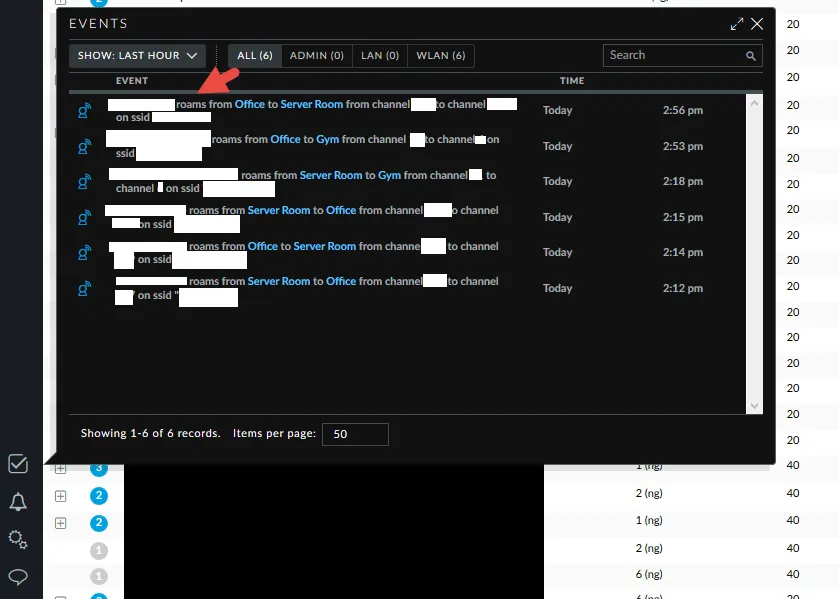The width and height of the screenshot is (839, 599).
Task: Expand the row with blue badge 3
Action: pyautogui.click(x=60, y=468)
